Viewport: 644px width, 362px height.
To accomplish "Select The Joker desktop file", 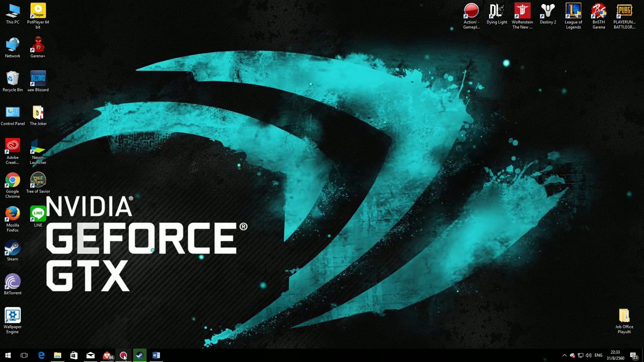I will tap(38, 116).
